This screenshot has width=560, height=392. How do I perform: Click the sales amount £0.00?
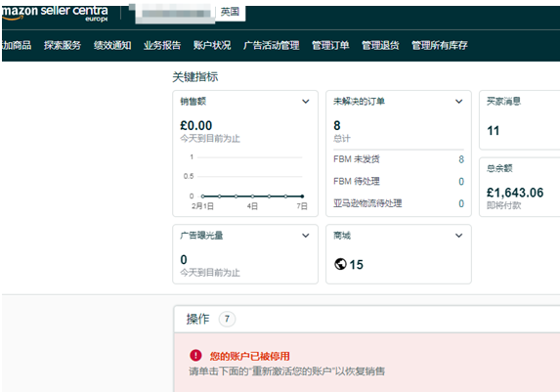196,125
